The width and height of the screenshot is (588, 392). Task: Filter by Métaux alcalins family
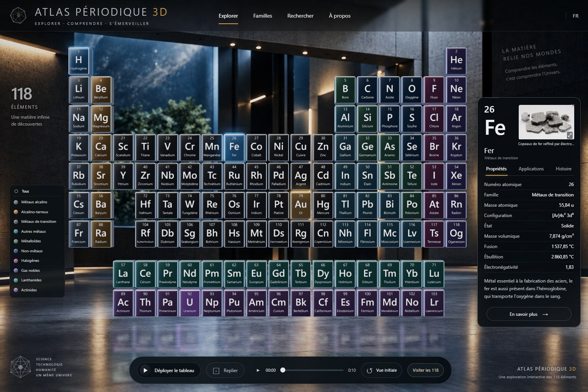pos(37,202)
